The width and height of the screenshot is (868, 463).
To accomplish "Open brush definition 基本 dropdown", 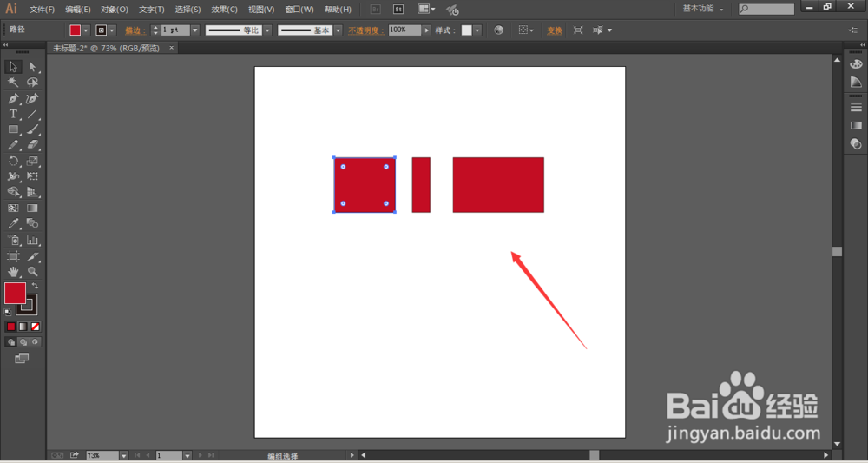I will point(339,30).
